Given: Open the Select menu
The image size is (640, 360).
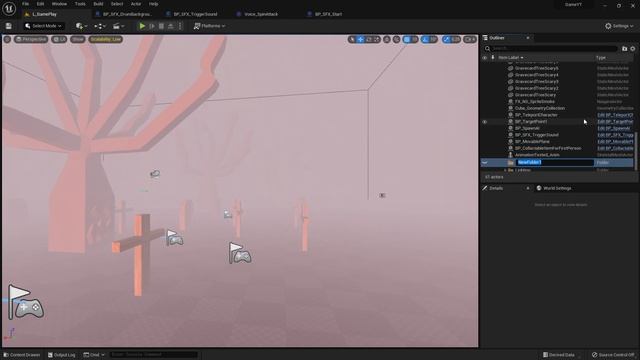Looking at the screenshot, I should tap(117, 4).
